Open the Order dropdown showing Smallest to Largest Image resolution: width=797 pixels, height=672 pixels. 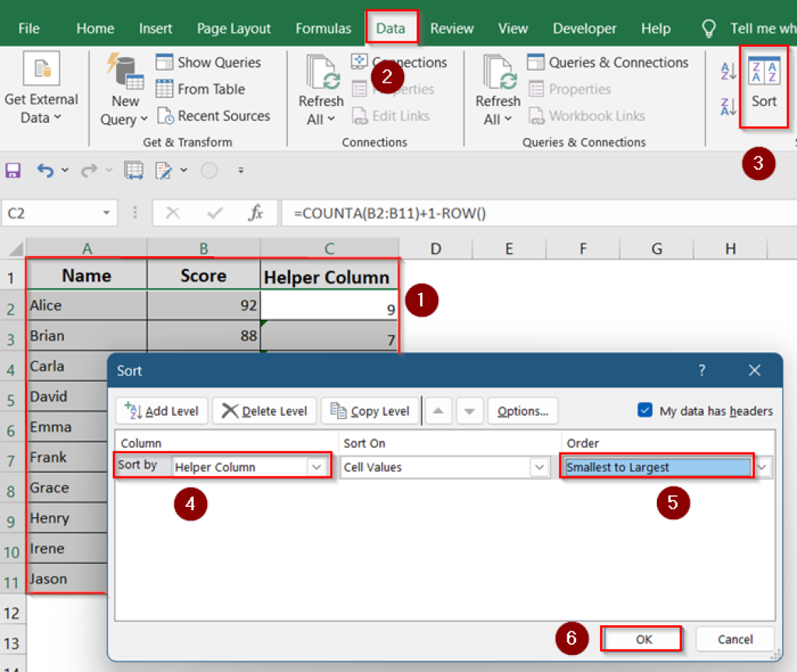[x=761, y=466]
